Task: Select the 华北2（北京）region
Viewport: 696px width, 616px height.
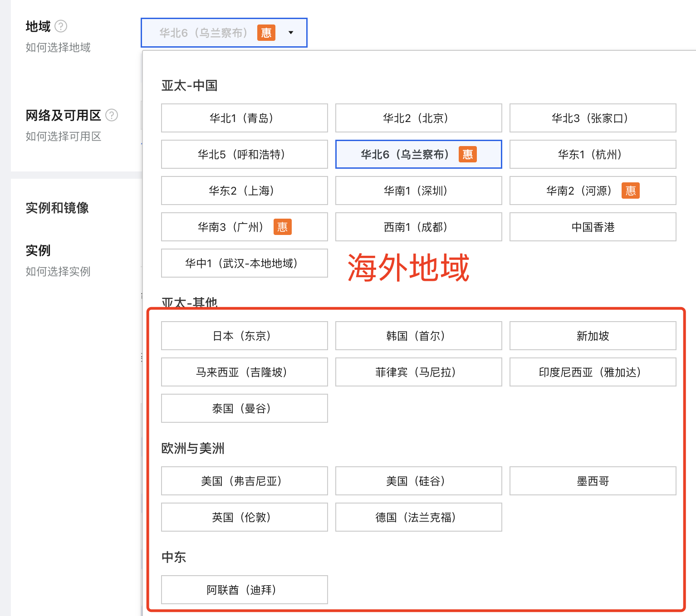Action: pos(418,118)
